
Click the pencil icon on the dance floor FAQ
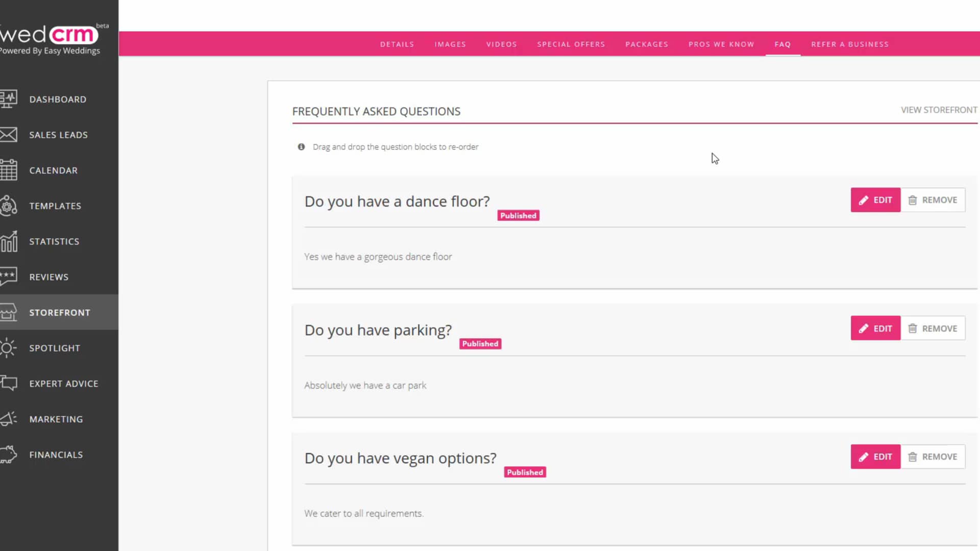[864, 200]
